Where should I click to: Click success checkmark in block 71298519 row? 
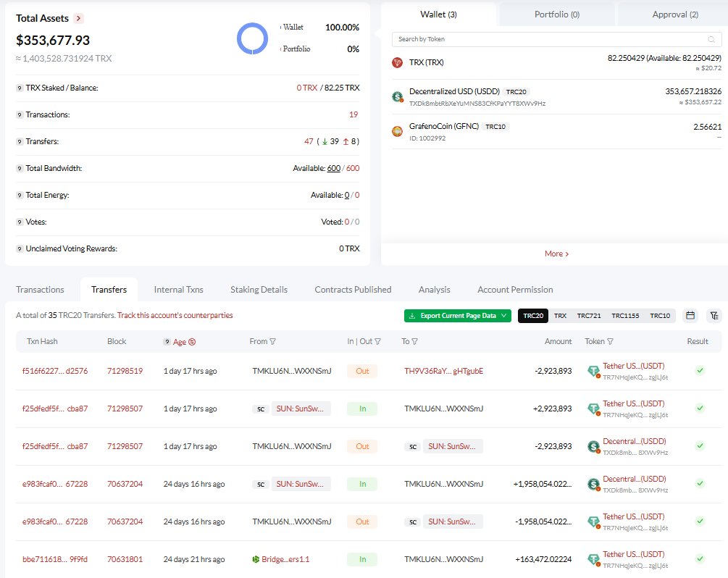click(x=700, y=370)
